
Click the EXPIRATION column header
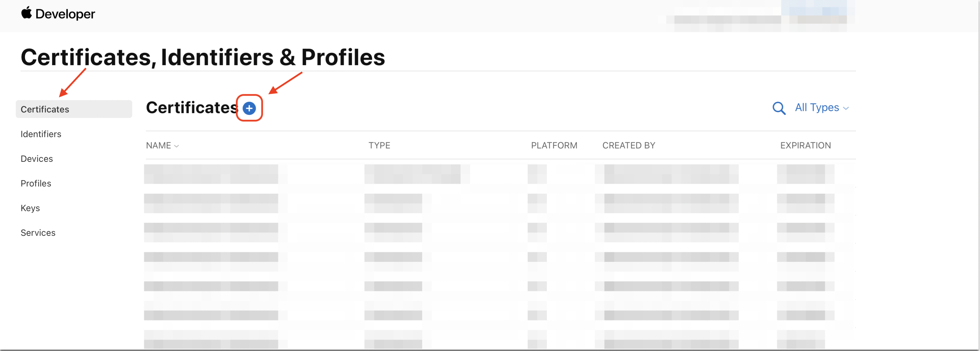point(805,145)
